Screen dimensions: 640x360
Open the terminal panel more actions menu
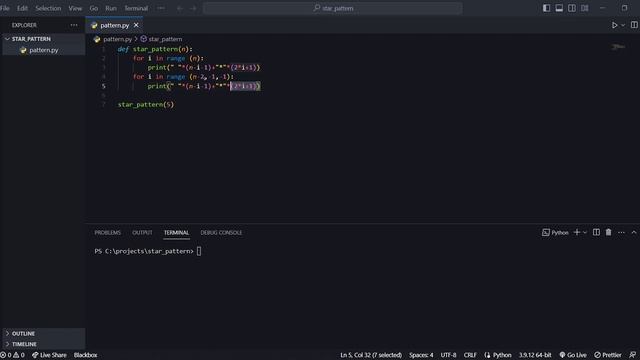621,233
